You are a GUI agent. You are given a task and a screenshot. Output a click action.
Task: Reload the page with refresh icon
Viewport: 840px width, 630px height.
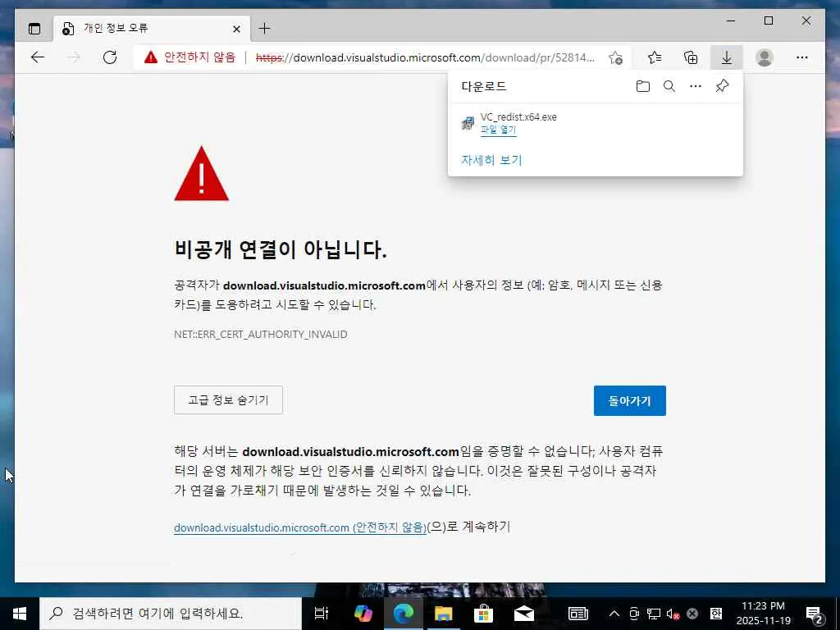point(110,57)
